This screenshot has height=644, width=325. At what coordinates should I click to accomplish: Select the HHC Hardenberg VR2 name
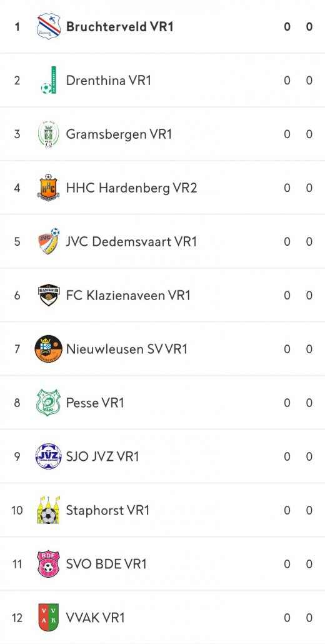[x=131, y=188]
